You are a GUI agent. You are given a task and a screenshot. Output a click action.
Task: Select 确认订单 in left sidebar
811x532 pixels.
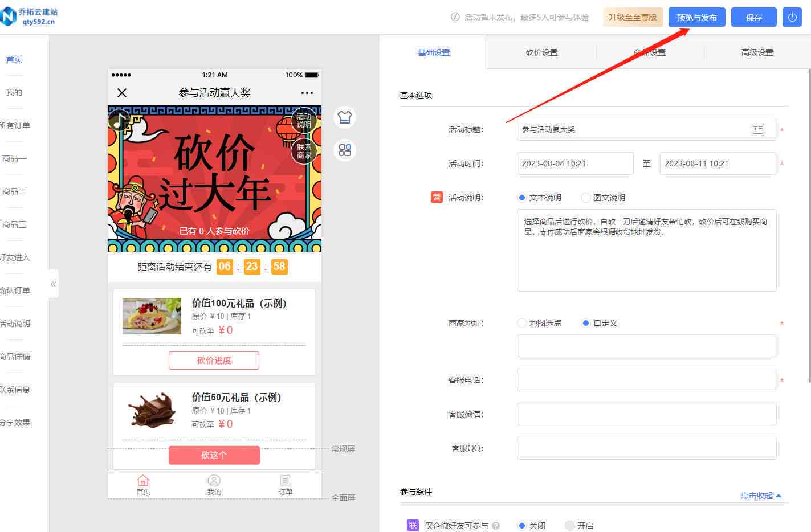[x=15, y=290]
